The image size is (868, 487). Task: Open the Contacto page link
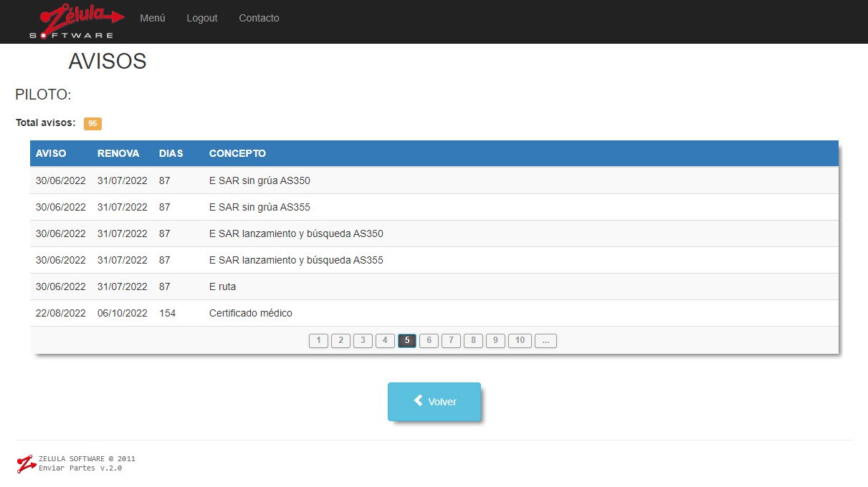(259, 18)
